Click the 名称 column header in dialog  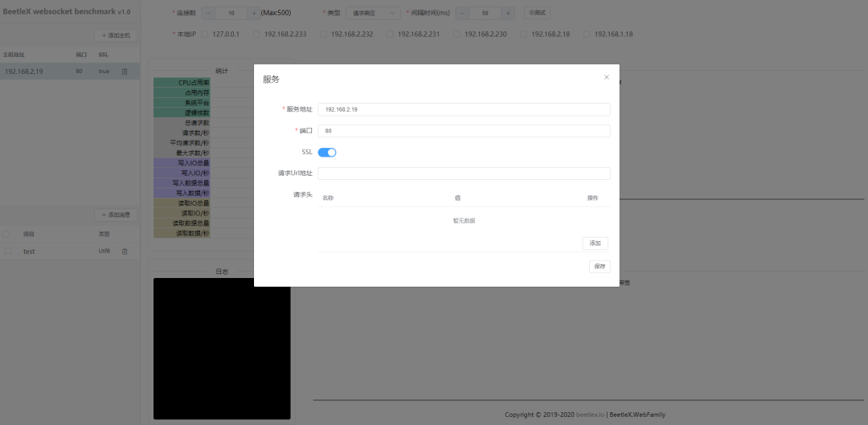point(328,198)
